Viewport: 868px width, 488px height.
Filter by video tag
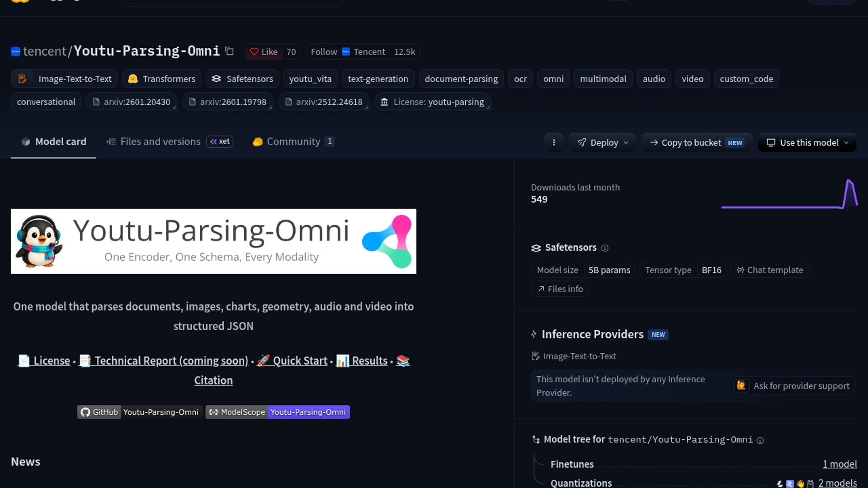click(x=693, y=79)
